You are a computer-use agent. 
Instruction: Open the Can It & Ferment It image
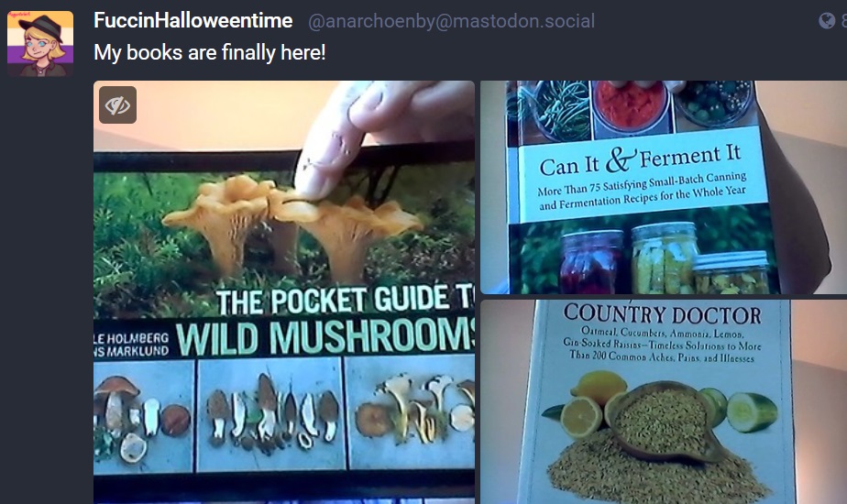[x=664, y=188]
